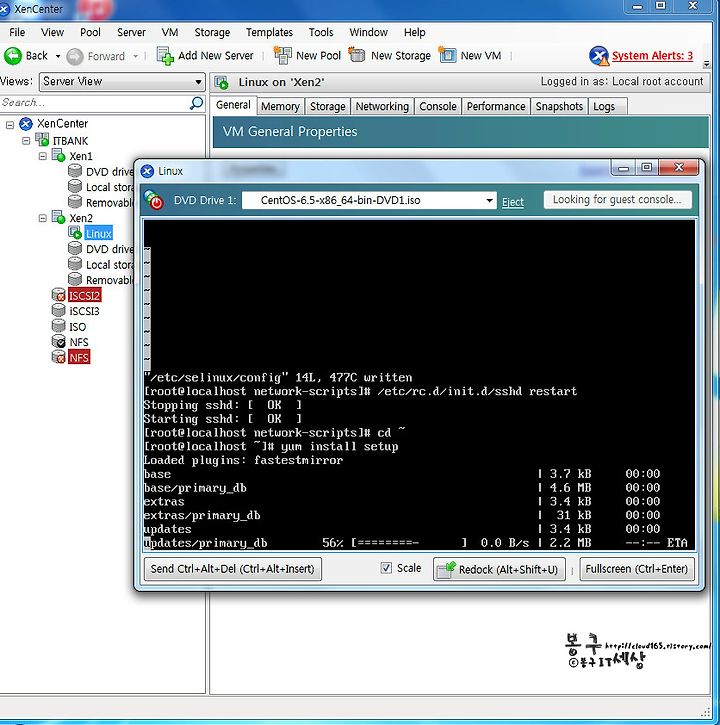Open the Tools menu
The image size is (720, 725).
(x=321, y=32)
